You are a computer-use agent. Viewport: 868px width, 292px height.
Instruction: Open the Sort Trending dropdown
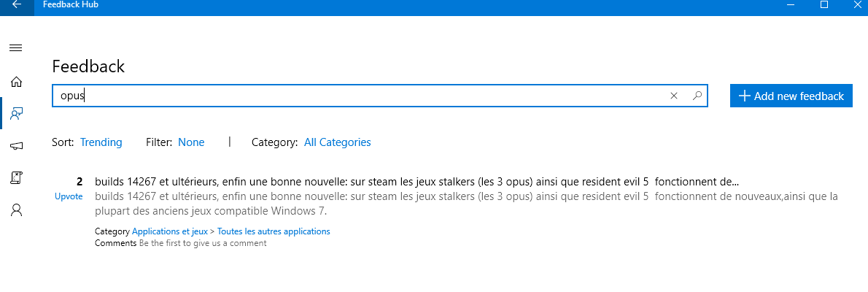pos(101,142)
